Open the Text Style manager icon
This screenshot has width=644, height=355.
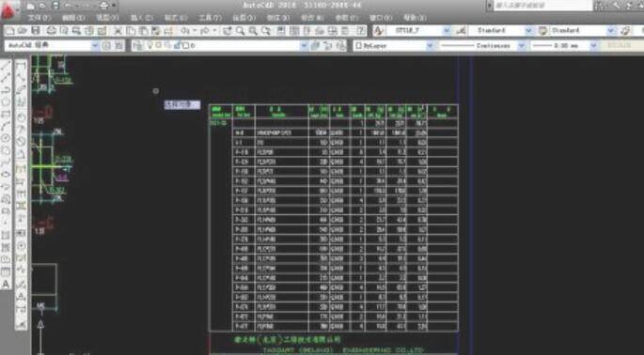click(378, 31)
